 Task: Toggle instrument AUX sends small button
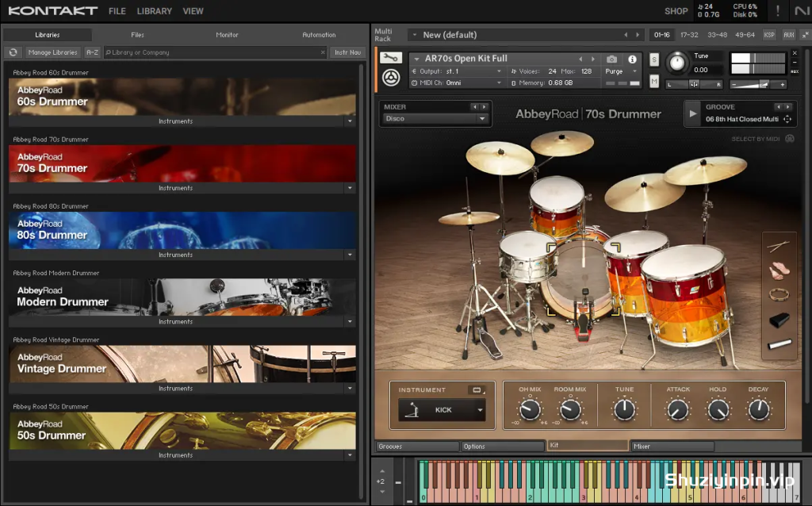795,71
